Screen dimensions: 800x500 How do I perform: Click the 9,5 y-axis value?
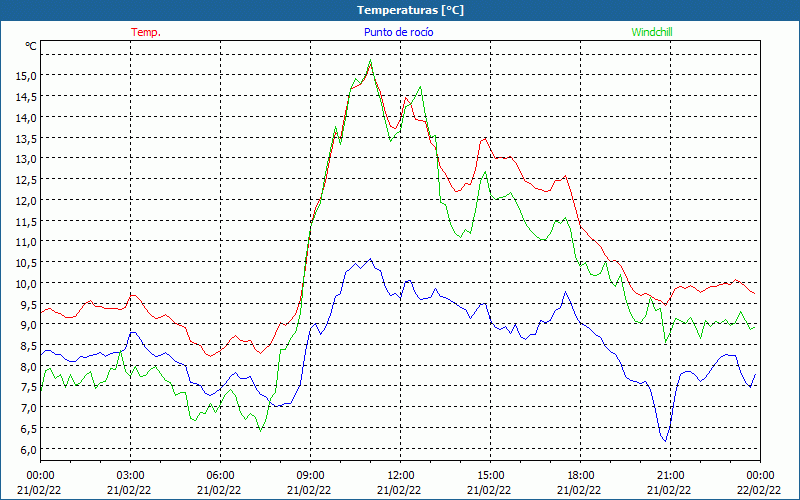coord(28,304)
